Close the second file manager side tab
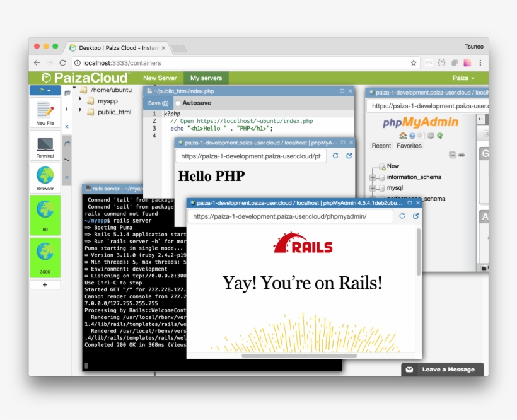 67,177
